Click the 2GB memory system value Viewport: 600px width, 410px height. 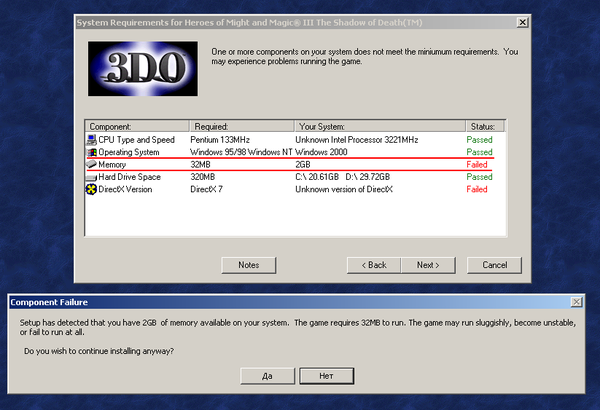(x=303, y=165)
